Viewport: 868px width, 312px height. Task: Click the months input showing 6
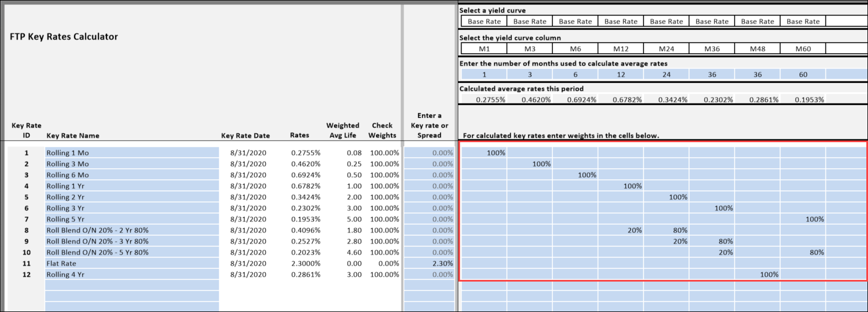click(575, 74)
